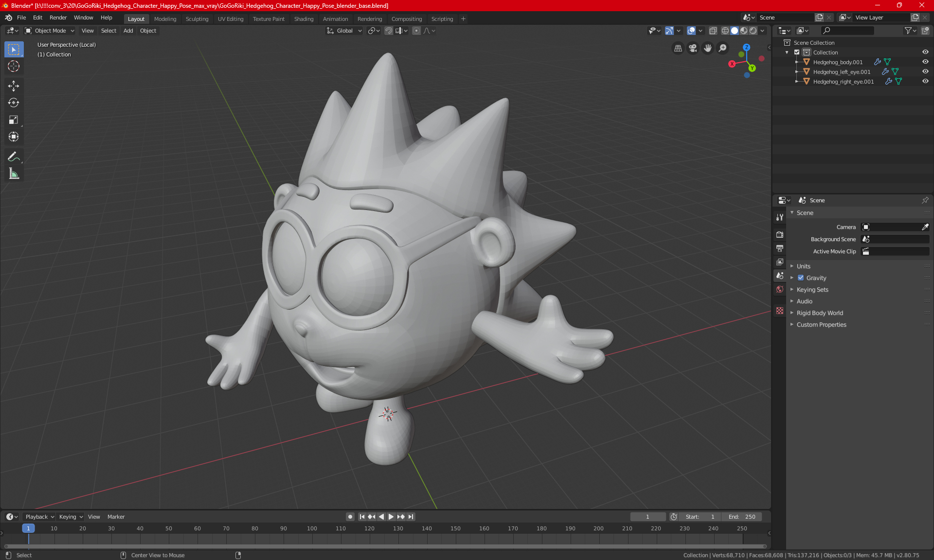Switch to the UV Editing workspace tab

[x=231, y=19]
